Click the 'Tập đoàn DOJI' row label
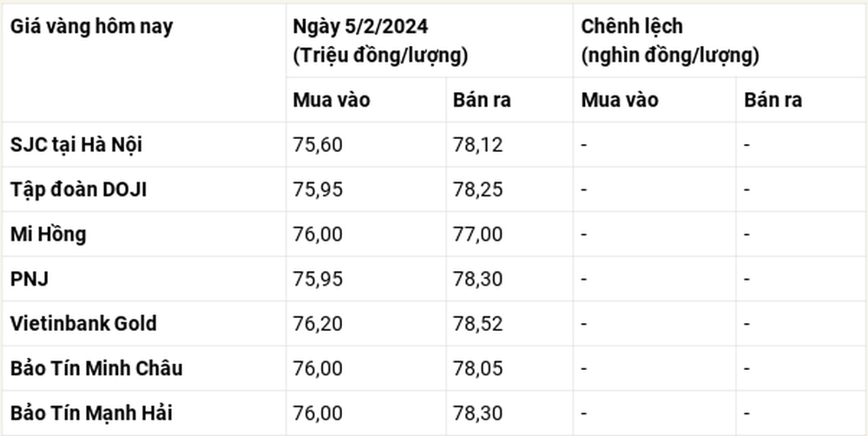868x436 pixels. coord(79,189)
